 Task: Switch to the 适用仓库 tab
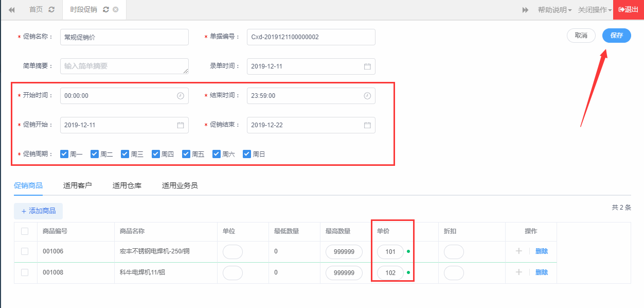(x=127, y=185)
